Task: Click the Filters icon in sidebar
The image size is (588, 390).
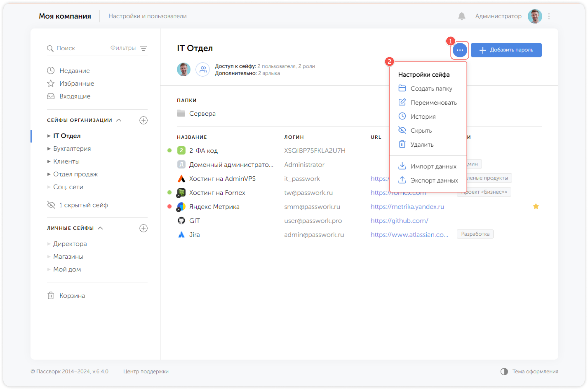Action: pyautogui.click(x=143, y=48)
